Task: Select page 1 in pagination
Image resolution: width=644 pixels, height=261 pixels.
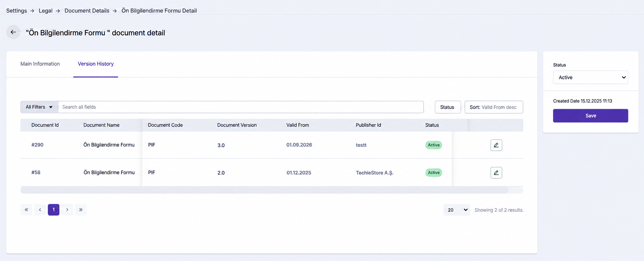Action: [54, 210]
